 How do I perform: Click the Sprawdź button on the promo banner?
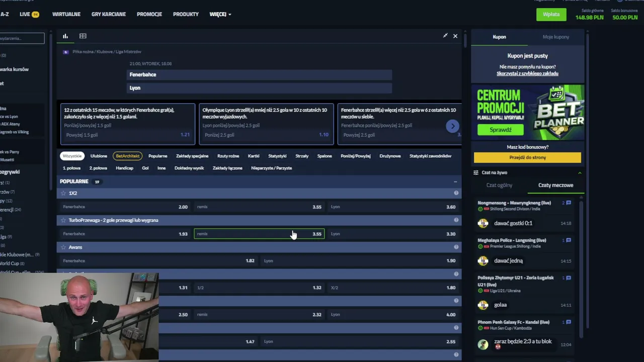click(501, 130)
